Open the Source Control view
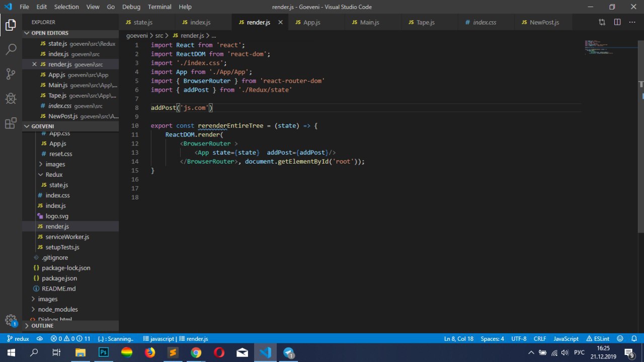The image size is (644, 362). click(11, 74)
